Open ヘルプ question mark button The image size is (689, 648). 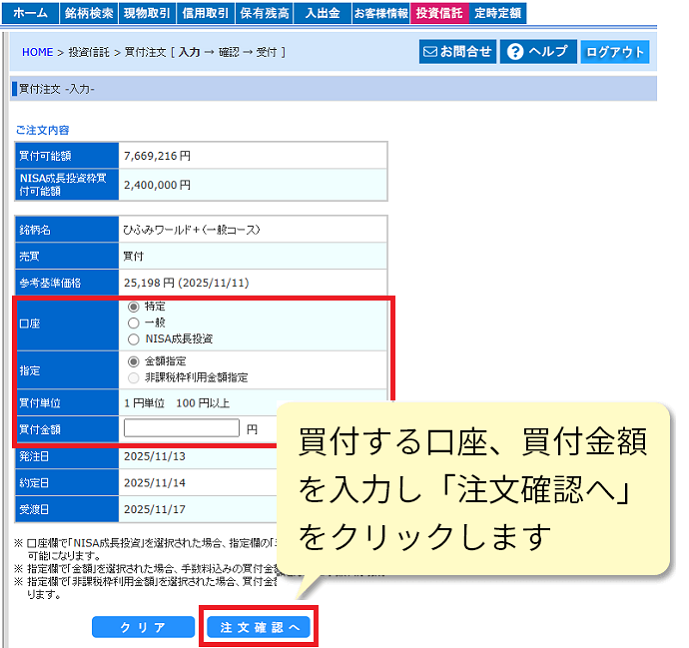click(537, 52)
